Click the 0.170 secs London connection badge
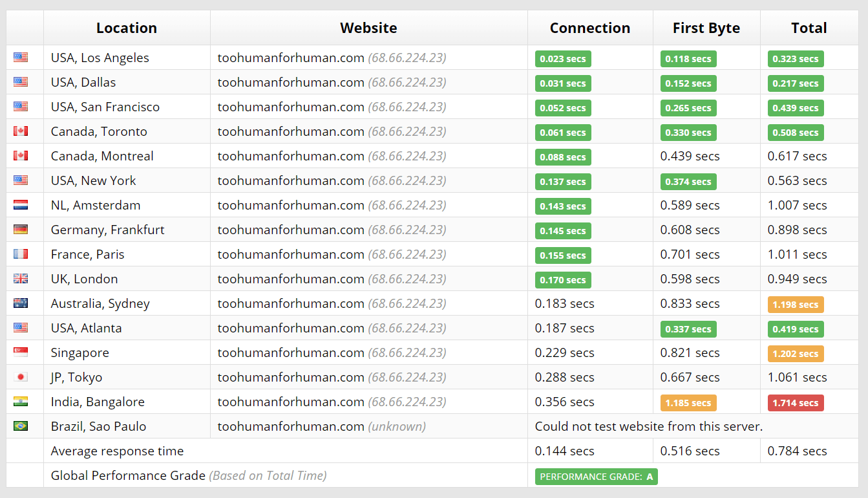This screenshot has width=868, height=498. [563, 280]
